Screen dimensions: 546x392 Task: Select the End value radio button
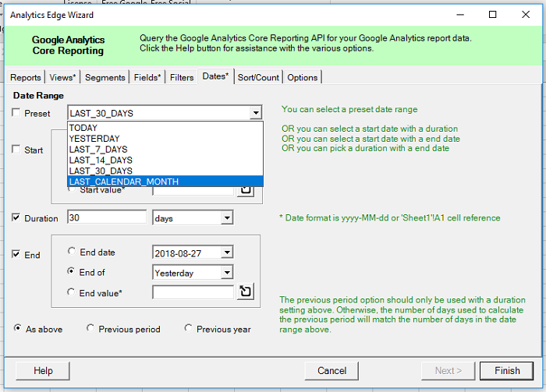click(x=71, y=292)
